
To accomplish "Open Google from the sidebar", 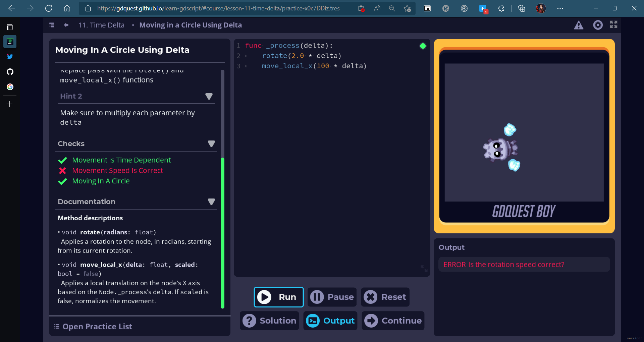I will click(x=10, y=87).
